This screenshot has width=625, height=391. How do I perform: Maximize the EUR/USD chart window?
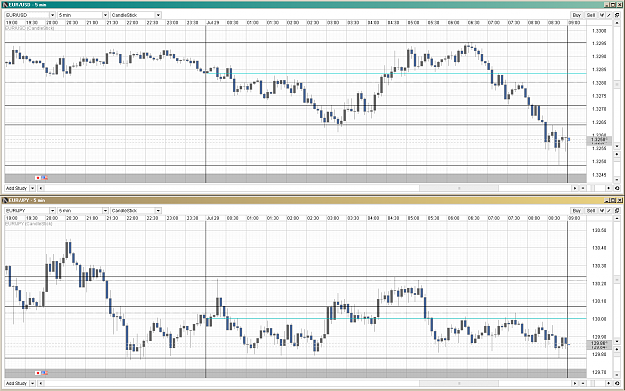pyautogui.click(x=612, y=4)
